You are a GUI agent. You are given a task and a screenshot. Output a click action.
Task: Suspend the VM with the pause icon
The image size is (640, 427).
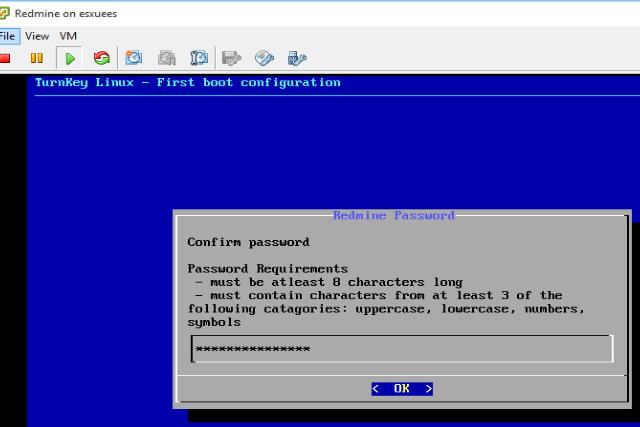37,58
